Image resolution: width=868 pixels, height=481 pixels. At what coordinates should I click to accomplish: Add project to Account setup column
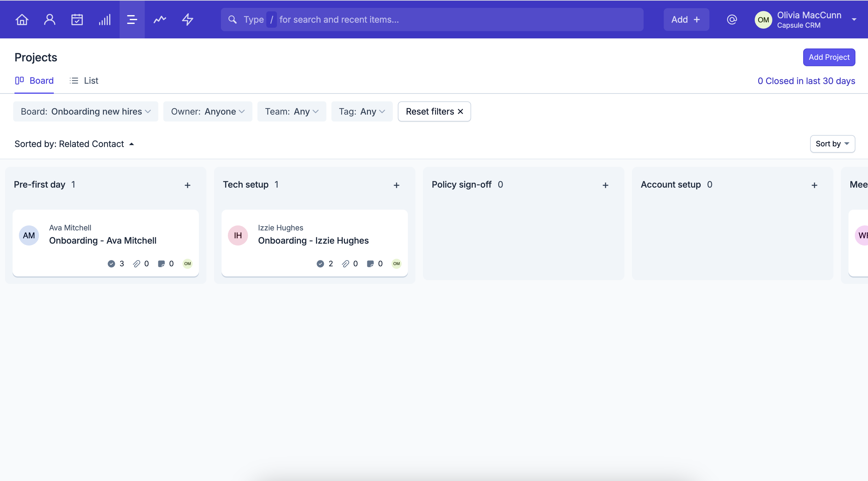814,185
